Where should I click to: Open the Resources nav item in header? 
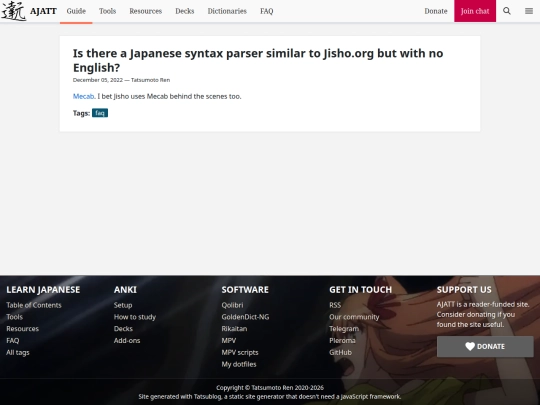[146, 11]
